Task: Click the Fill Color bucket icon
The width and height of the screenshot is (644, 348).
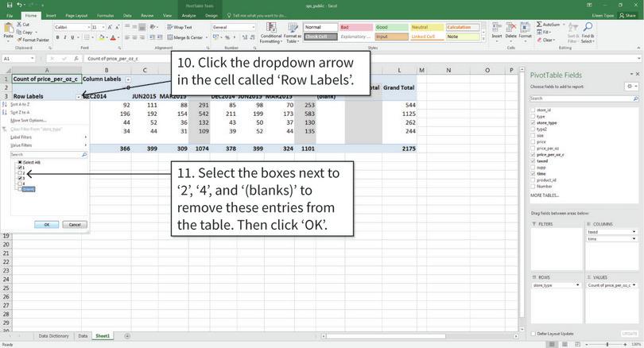Action: (x=102, y=37)
